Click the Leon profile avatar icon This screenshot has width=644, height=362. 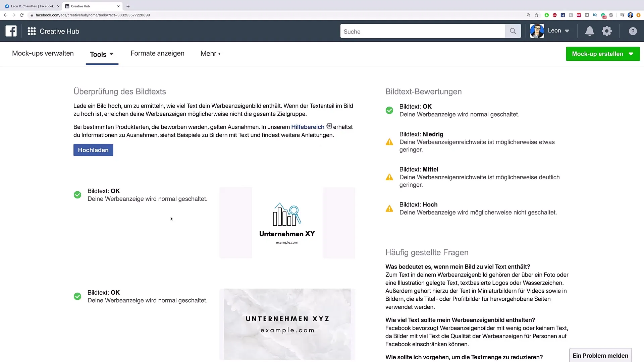tap(537, 30)
